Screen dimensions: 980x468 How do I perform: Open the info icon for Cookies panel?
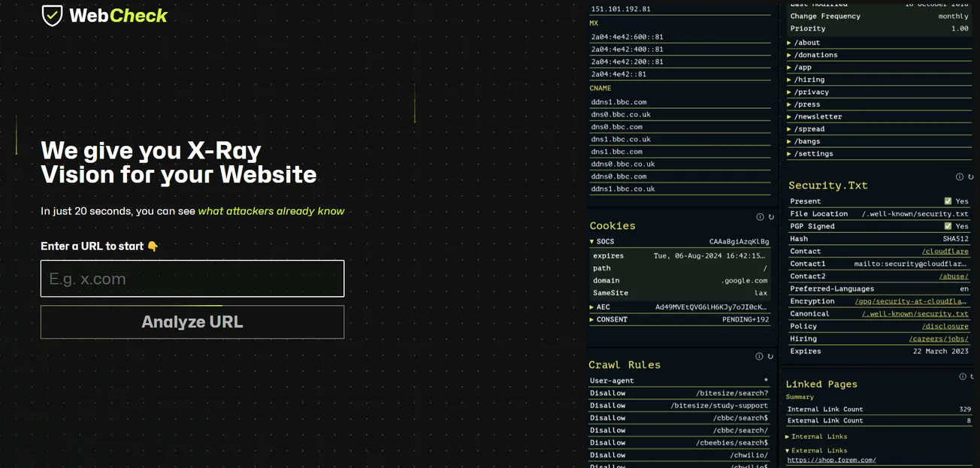[x=760, y=217]
